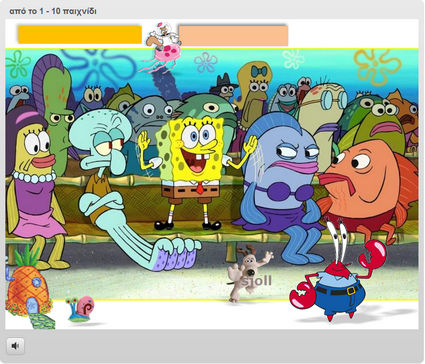
Task: Click Squidward sitting with crossed arms
Action: click(x=123, y=187)
